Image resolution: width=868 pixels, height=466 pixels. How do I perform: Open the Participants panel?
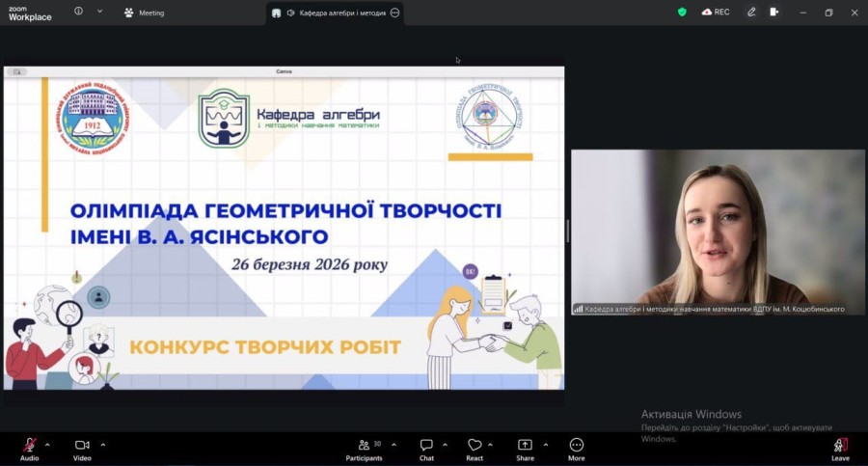point(364,449)
